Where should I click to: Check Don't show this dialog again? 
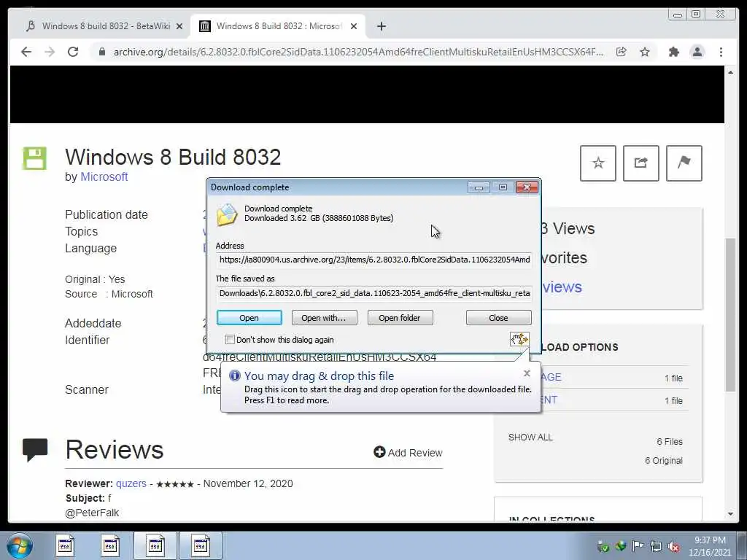(x=230, y=340)
